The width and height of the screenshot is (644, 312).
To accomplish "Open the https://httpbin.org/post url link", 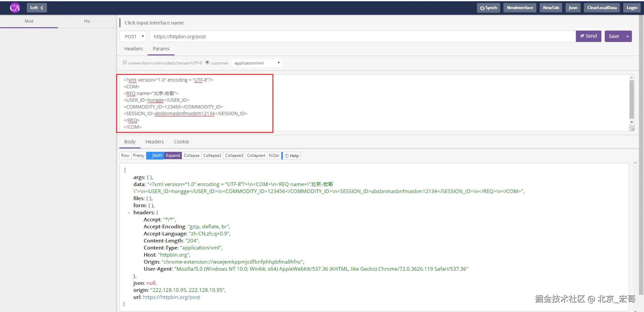I will point(171,297).
